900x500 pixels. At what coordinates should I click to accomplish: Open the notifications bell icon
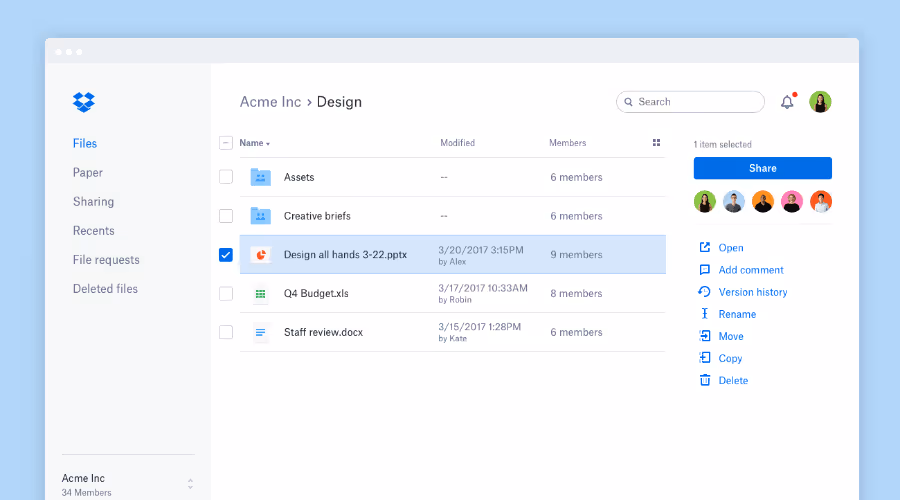tap(787, 102)
